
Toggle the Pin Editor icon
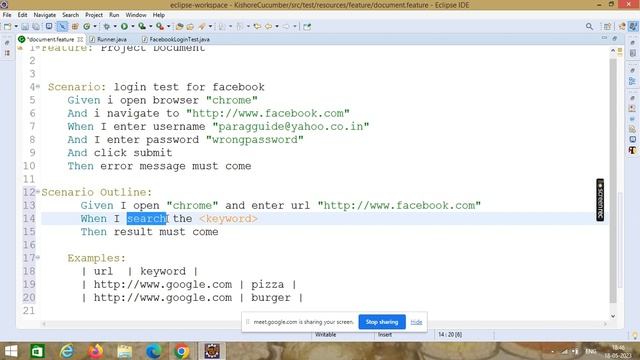[307, 27]
